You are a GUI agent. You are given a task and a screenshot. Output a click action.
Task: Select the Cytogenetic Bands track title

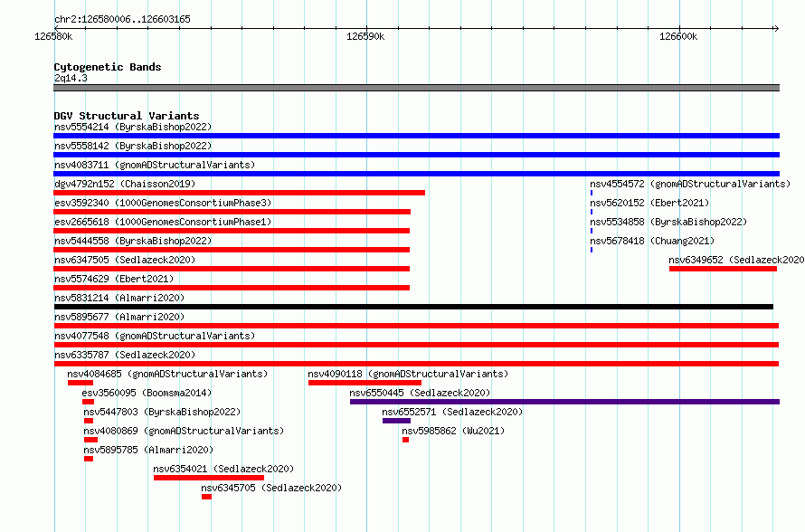pos(108,67)
